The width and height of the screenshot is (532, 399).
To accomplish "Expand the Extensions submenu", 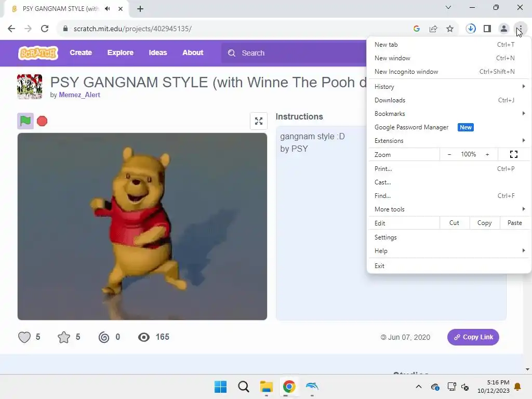I will pyautogui.click(x=449, y=140).
